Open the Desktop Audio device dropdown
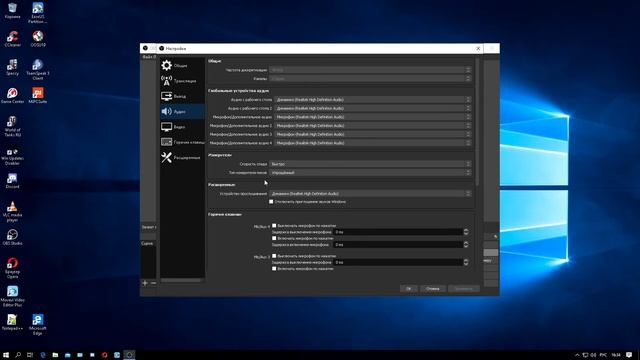 tap(373, 100)
